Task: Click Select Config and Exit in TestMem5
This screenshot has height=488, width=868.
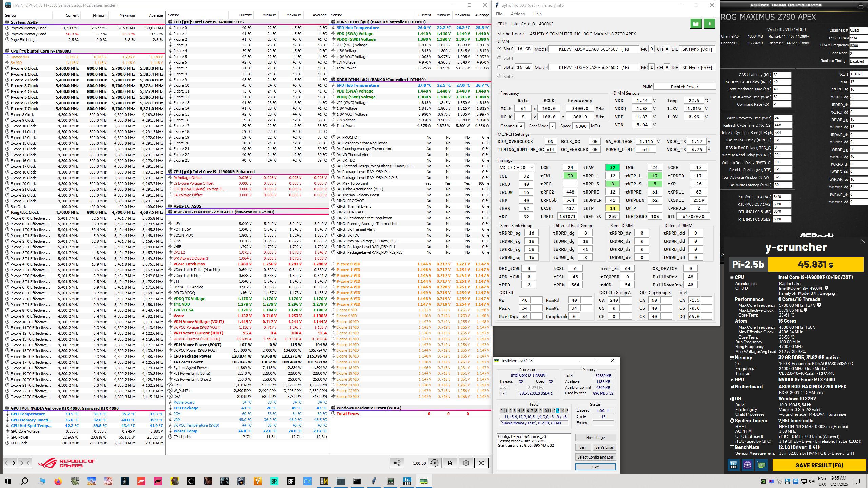Action: click(x=595, y=457)
